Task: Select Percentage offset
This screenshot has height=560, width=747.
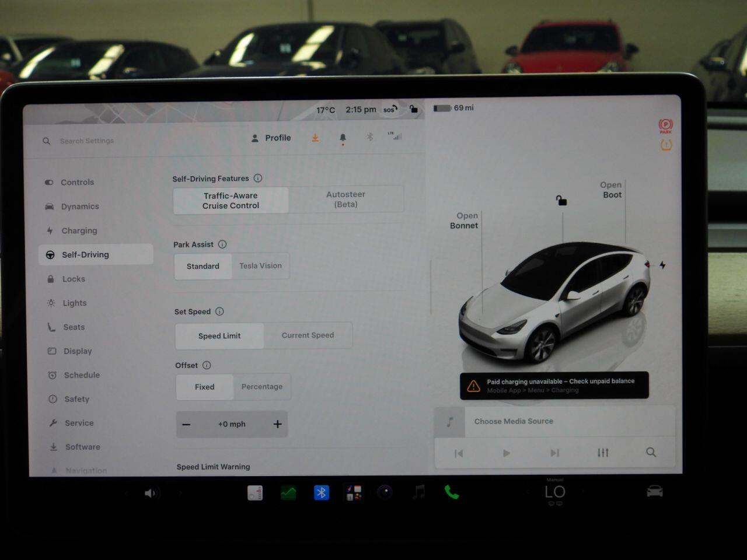Action: pyautogui.click(x=262, y=387)
